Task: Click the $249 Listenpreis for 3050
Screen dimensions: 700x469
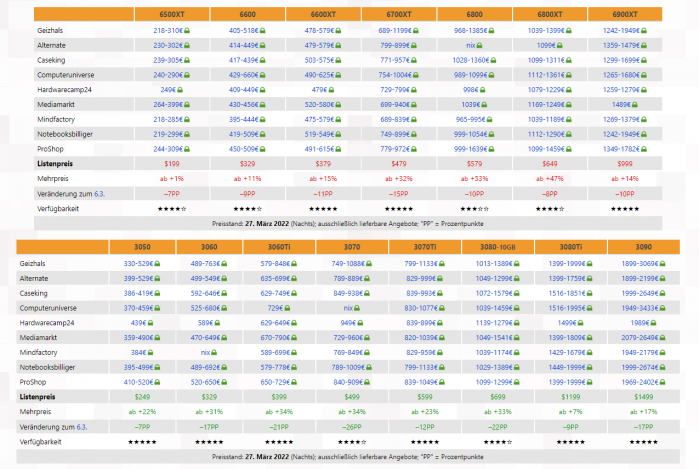Action: tap(142, 397)
